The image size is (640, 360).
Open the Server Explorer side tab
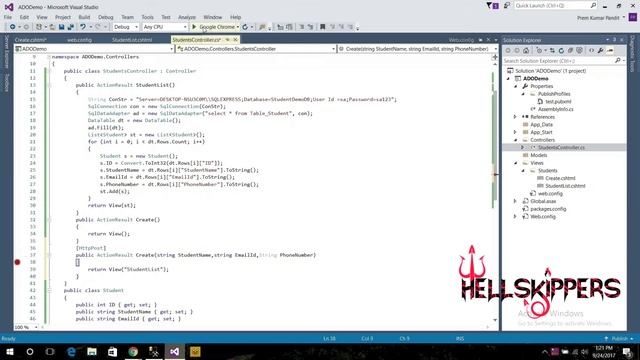click(x=7, y=52)
